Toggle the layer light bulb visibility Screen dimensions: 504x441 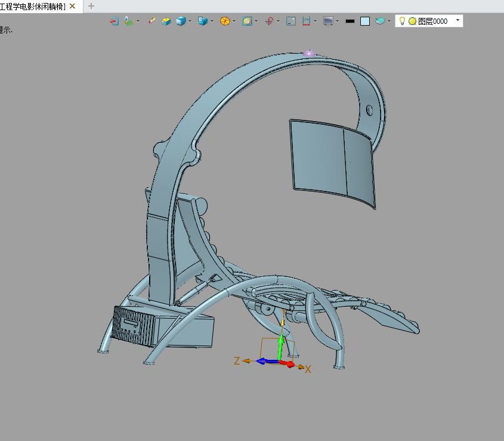click(x=402, y=21)
